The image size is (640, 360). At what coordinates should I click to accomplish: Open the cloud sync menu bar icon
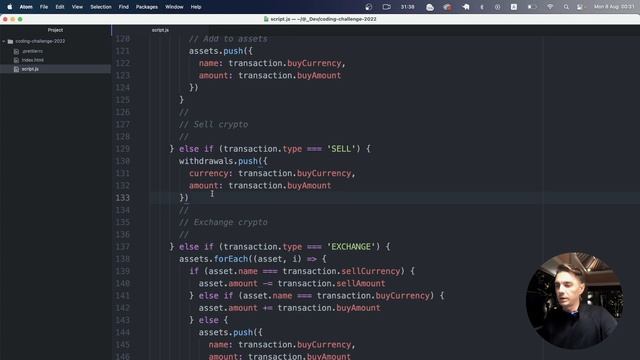pyautogui.click(x=430, y=7)
